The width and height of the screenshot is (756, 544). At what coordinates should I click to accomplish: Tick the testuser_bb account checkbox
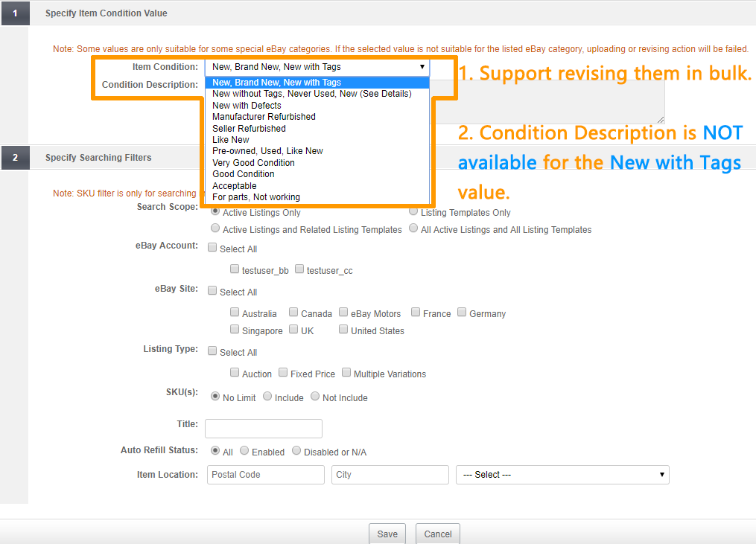[x=235, y=269]
